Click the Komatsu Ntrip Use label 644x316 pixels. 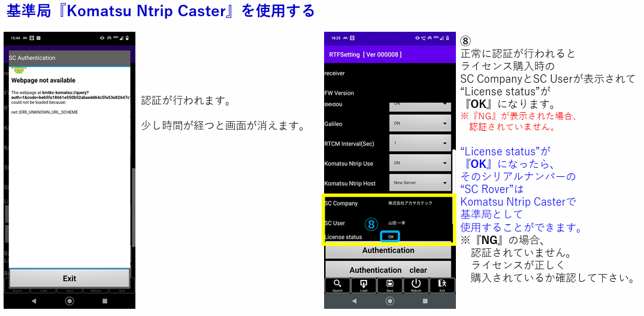coord(349,164)
